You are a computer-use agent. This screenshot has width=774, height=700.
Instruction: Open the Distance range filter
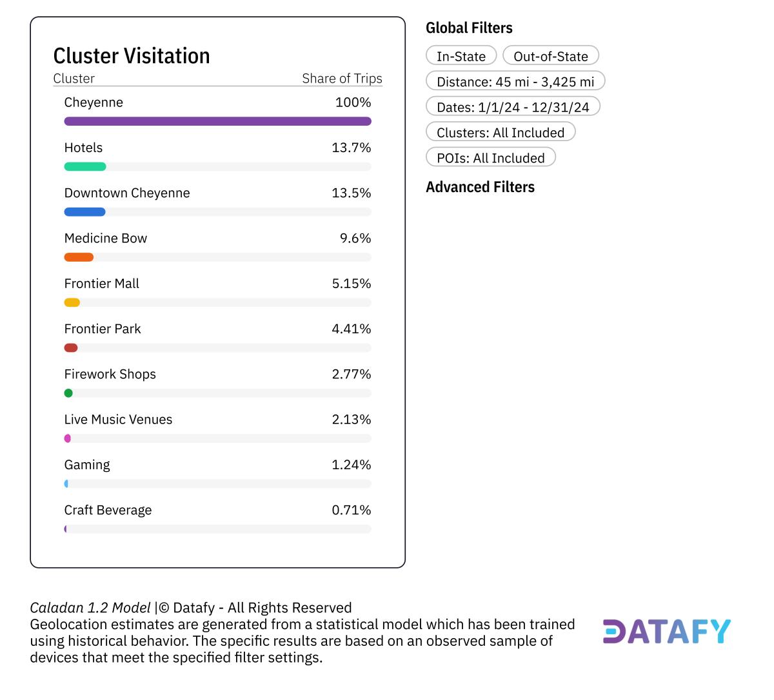pyautogui.click(x=515, y=82)
